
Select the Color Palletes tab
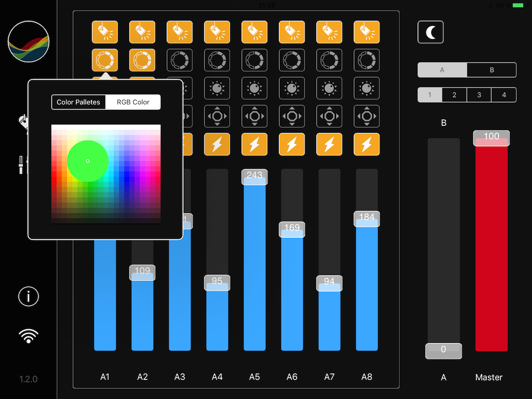point(78,102)
